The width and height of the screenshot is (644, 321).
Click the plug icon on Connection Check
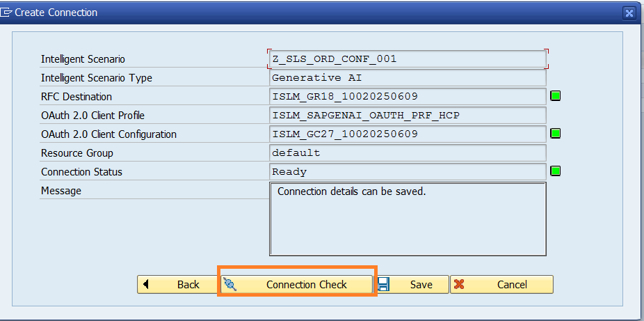[230, 284]
